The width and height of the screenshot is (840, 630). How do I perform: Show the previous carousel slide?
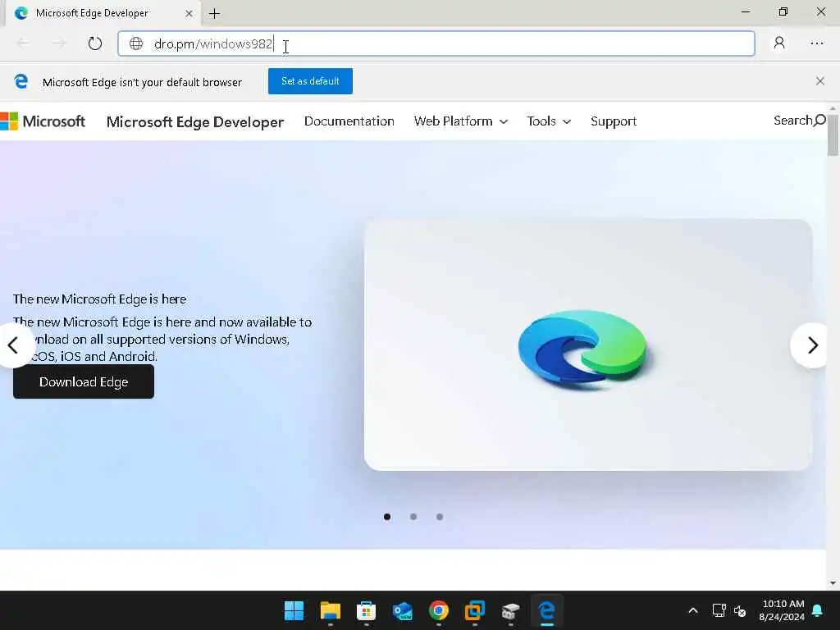tap(13, 345)
